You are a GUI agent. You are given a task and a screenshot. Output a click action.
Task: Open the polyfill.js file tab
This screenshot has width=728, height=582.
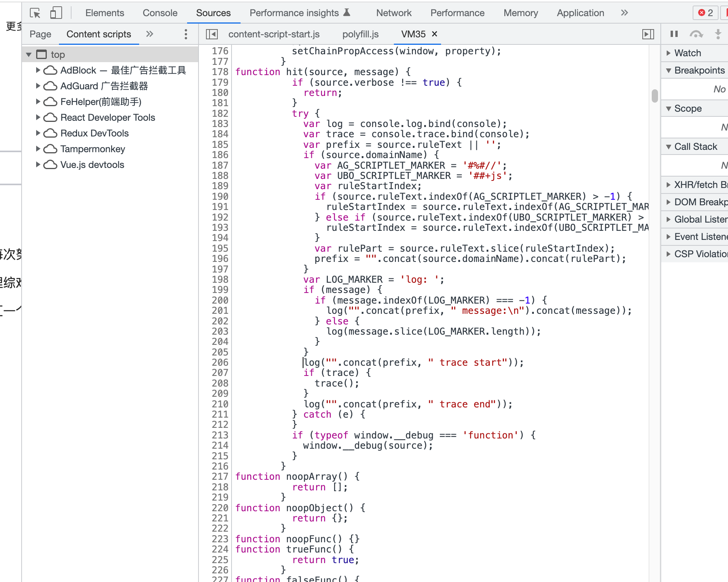coord(360,34)
